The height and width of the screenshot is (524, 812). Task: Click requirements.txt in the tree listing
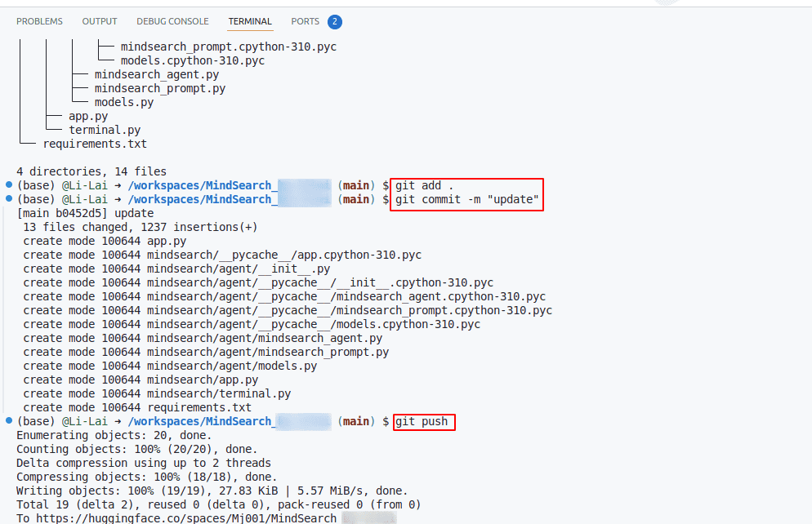[x=95, y=144]
